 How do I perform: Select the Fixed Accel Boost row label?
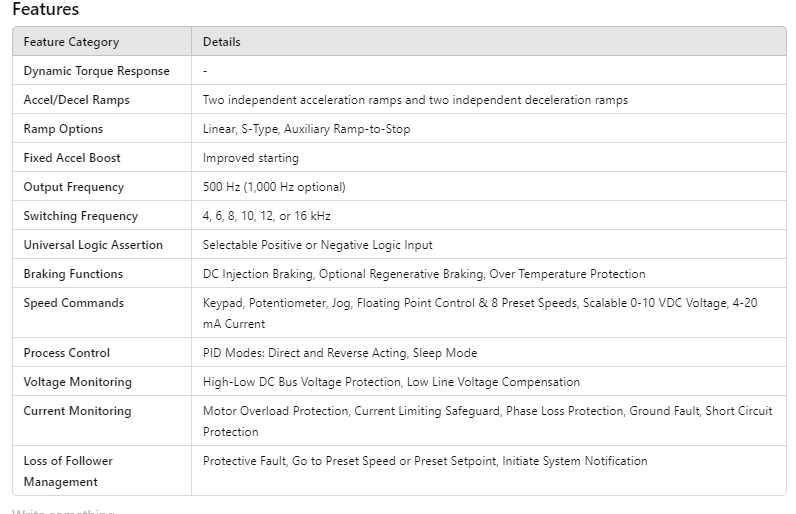[72, 158]
